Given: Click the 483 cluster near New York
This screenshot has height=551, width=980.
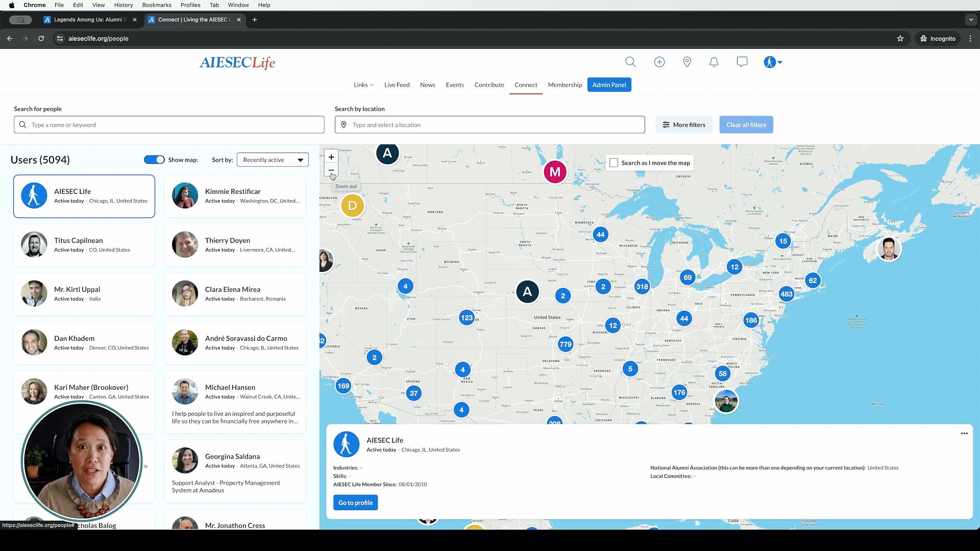Looking at the screenshot, I should point(787,294).
